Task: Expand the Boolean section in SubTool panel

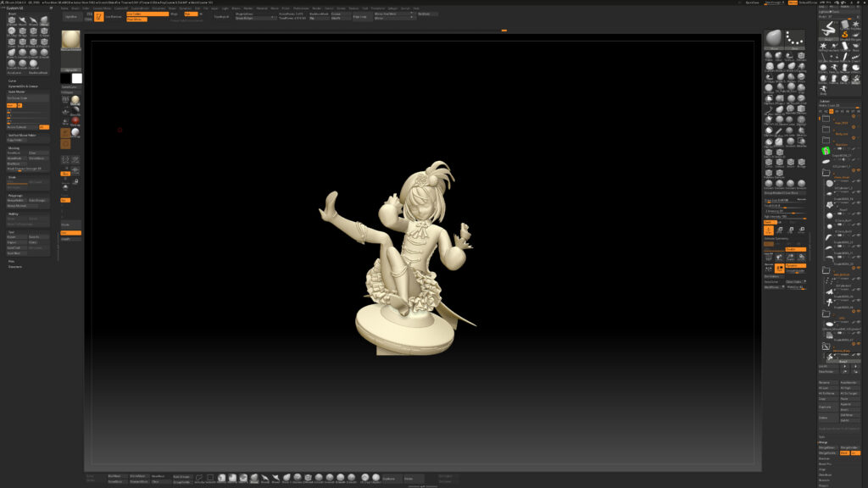Action: 825,458
